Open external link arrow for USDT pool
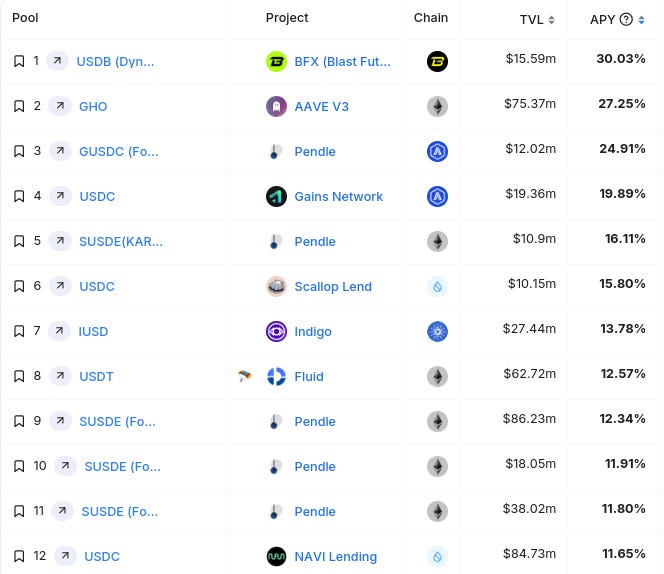The width and height of the screenshot is (664, 574). [x=60, y=376]
